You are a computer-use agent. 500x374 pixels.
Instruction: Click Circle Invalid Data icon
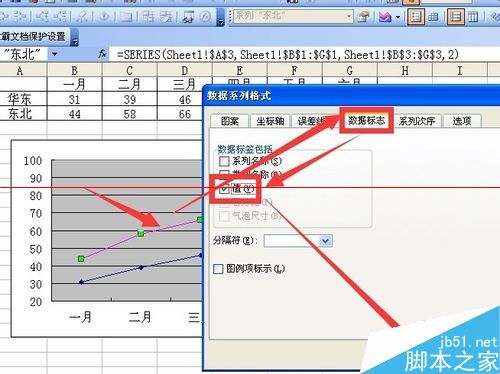click(x=148, y=16)
